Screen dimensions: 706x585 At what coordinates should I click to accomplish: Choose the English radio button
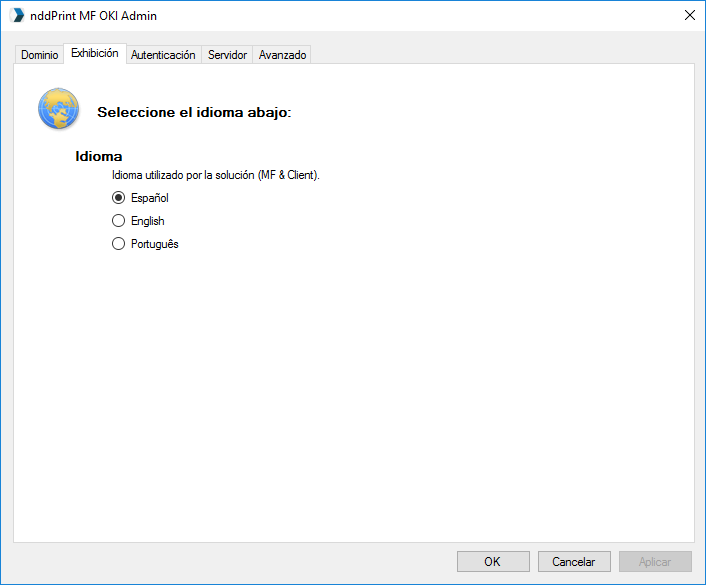118,221
